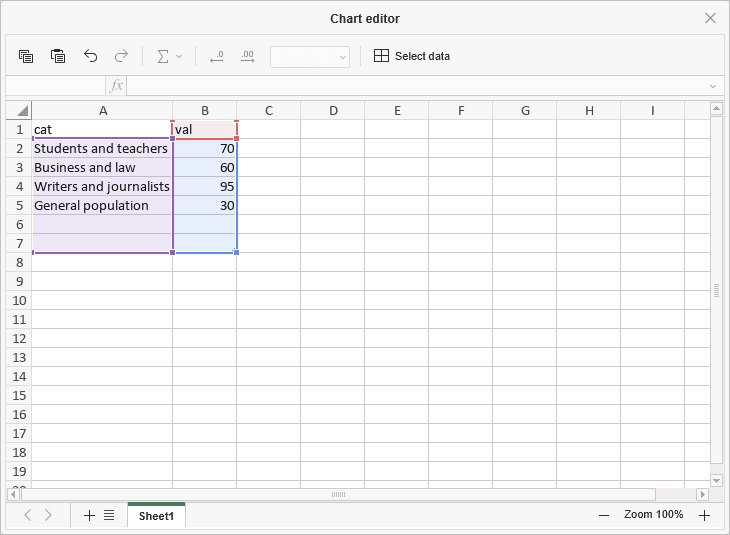
Task: Click the Copy icon in toolbar
Action: (x=26, y=56)
